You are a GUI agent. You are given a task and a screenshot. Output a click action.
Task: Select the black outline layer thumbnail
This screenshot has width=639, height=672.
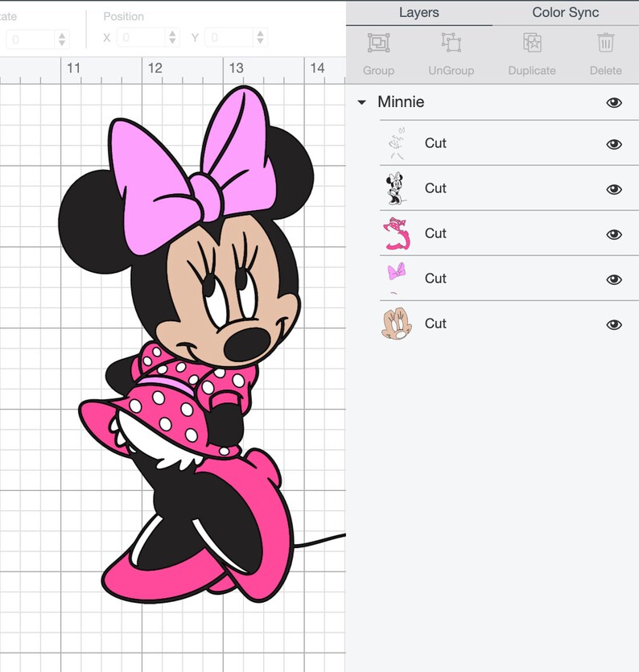(x=396, y=188)
